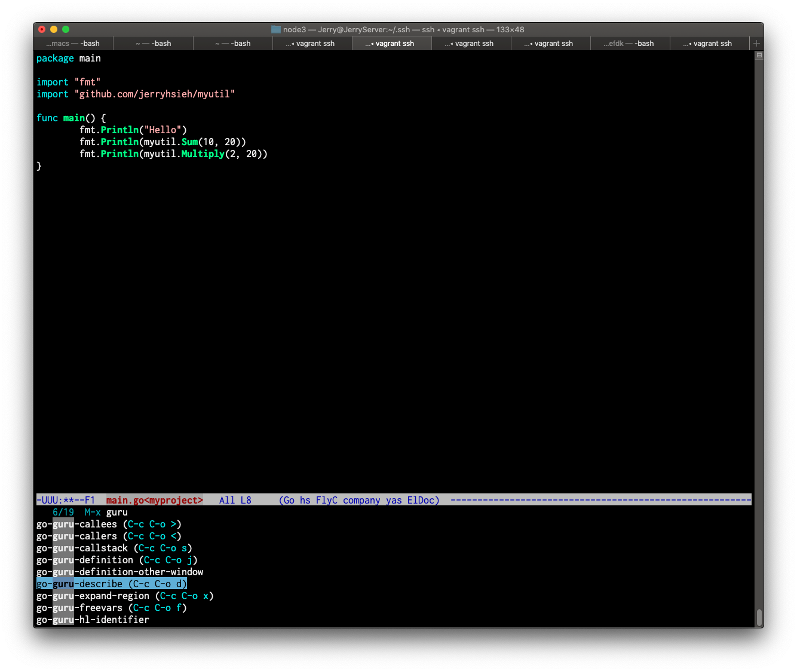Switch to the rightmost vagrant ssh tab

tap(709, 43)
